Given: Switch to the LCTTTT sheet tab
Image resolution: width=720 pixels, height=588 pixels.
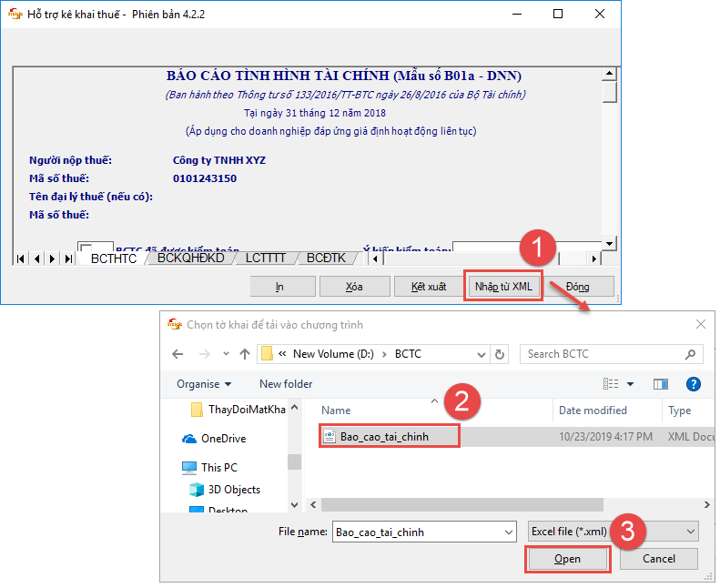Looking at the screenshot, I should [267, 259].
